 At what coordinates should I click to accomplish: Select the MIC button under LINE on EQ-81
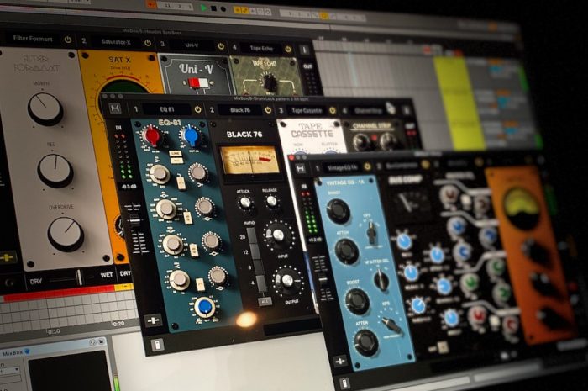tap(176, 161)
